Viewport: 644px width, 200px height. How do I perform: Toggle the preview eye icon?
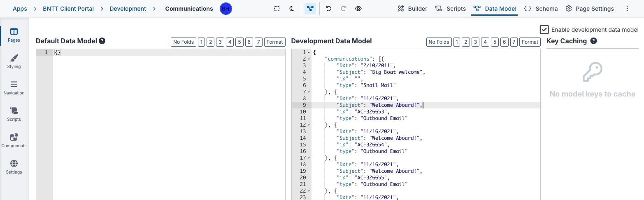[358, 9]
